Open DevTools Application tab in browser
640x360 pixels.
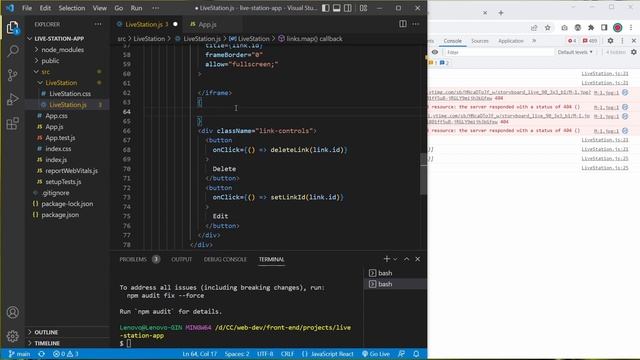tap(511, 41)
